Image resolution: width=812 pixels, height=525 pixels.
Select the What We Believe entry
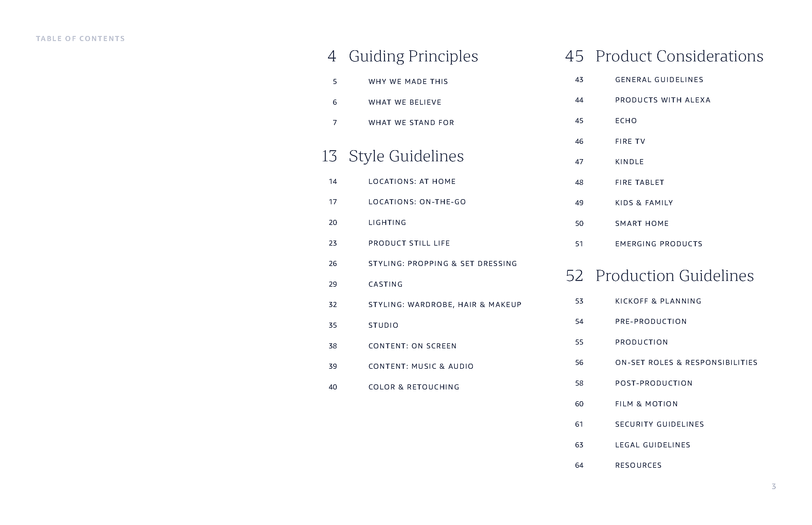click(405, 102)
